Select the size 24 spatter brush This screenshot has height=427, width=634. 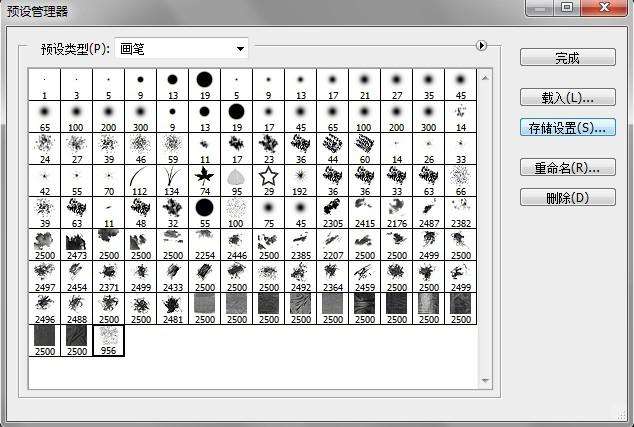(x=44, y=148)
